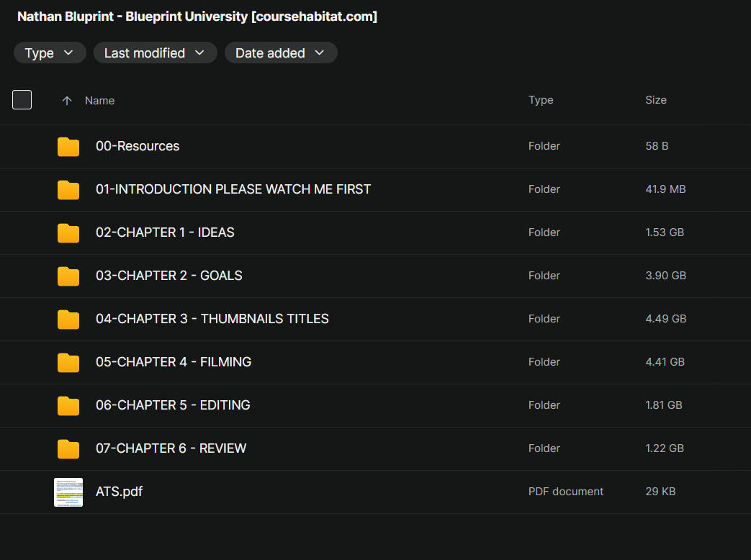
Task: Open the ATS.pdf file name
Action: pos(120,492)
